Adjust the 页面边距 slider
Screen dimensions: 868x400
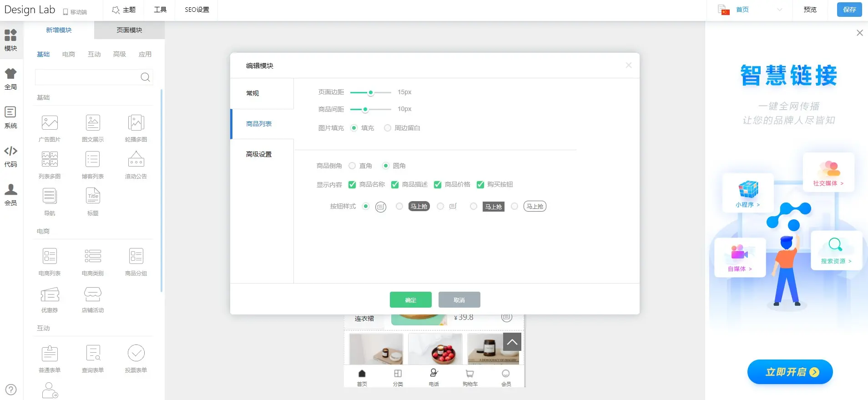coord(371,92)
